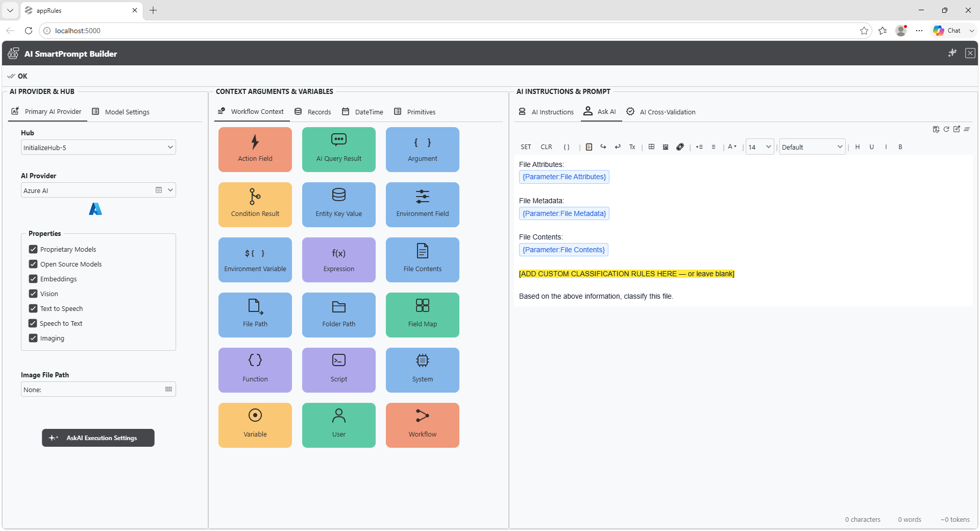Viewport: 980px width, 531px height.
Task: Apply bold with the B button
Action: pos(900,147)
